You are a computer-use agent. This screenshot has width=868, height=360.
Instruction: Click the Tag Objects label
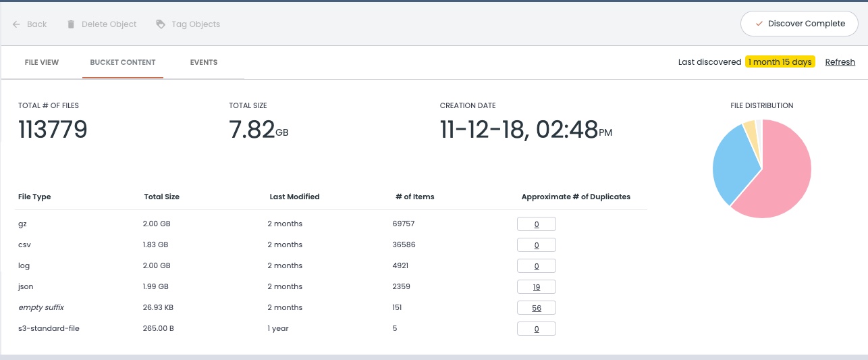tap(196, 24)
